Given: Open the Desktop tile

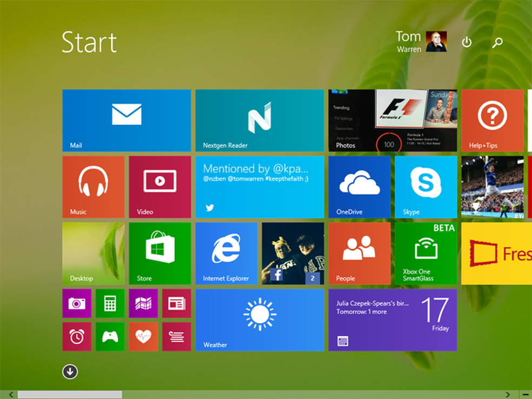Looking at the screenshot, I should pos(94,254).
